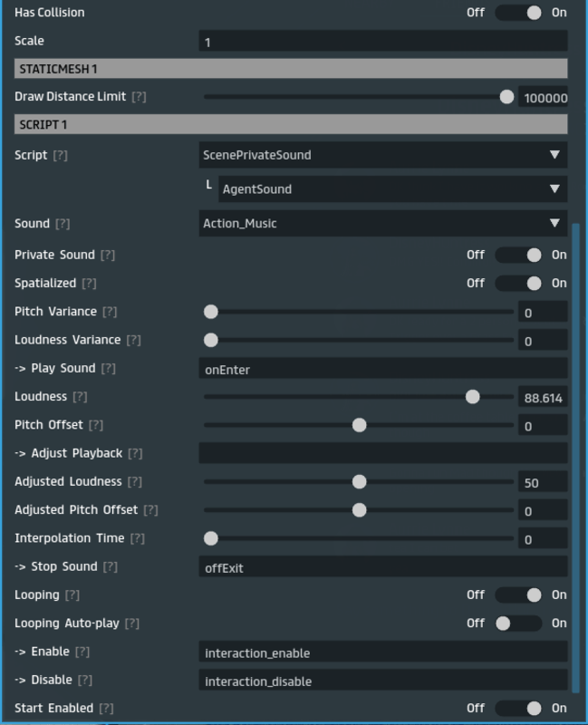The height and width of the screenshot is (725, 588).
Task: Open the Action_Music sound dropdown
Action: click(382, 223)
